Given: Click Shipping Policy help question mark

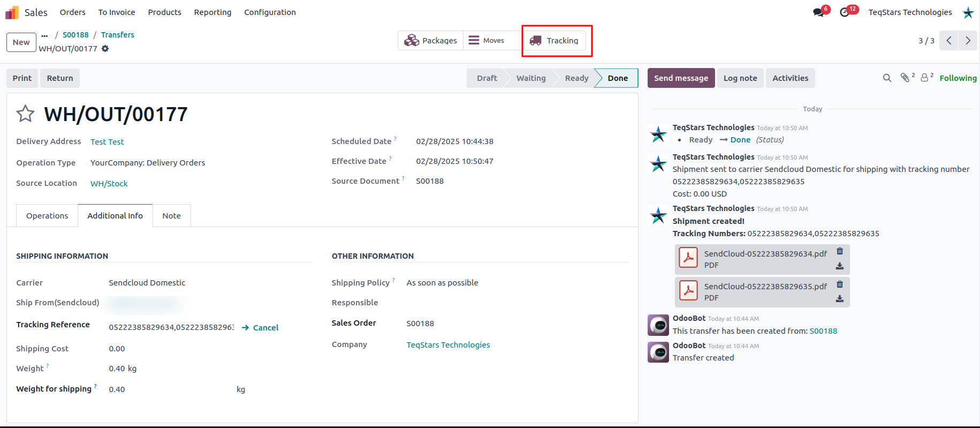Looking at the screenshot, I should (393, 280).
